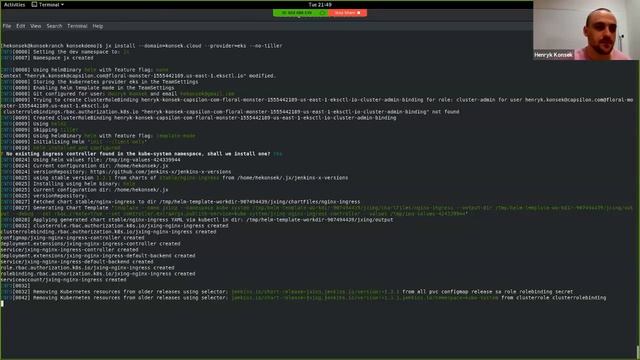
Task: Click the 'configmap/jxing-nginx-ingress-controller created' line
Action: coord(73,238)
